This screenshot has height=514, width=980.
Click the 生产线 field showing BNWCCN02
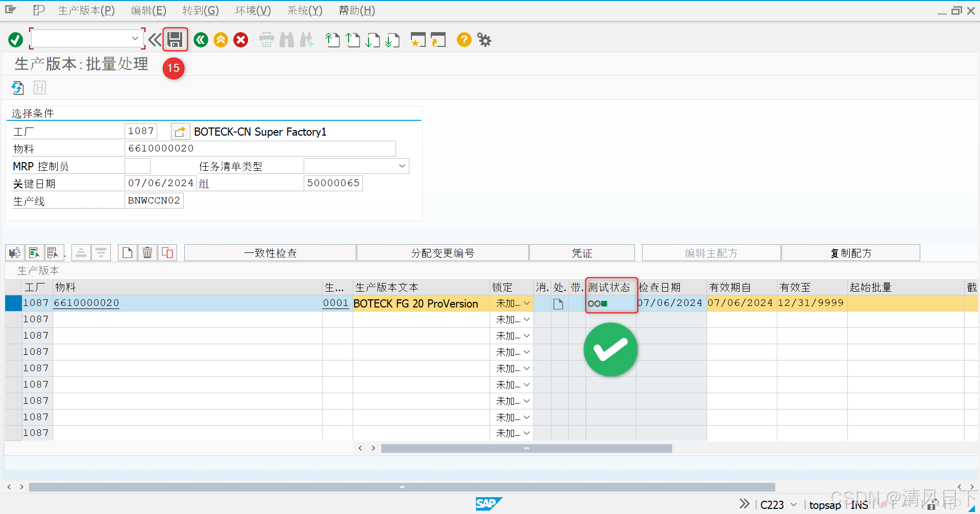pos(154,200)
